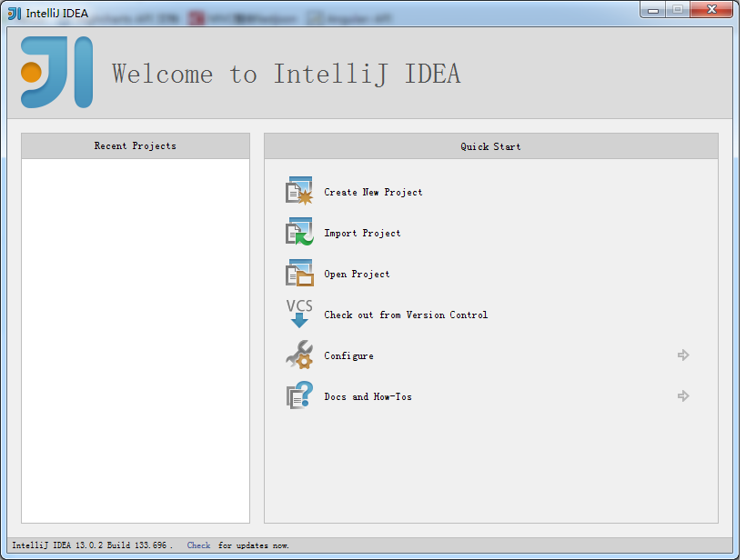
Task: Click the empty Recent Projects list
Action: coord(136,341)
